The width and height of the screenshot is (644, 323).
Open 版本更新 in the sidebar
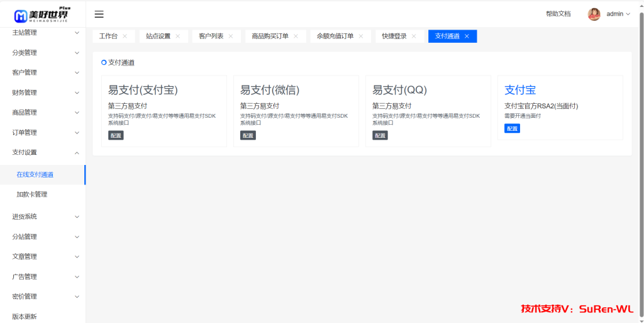coord(43,317)
